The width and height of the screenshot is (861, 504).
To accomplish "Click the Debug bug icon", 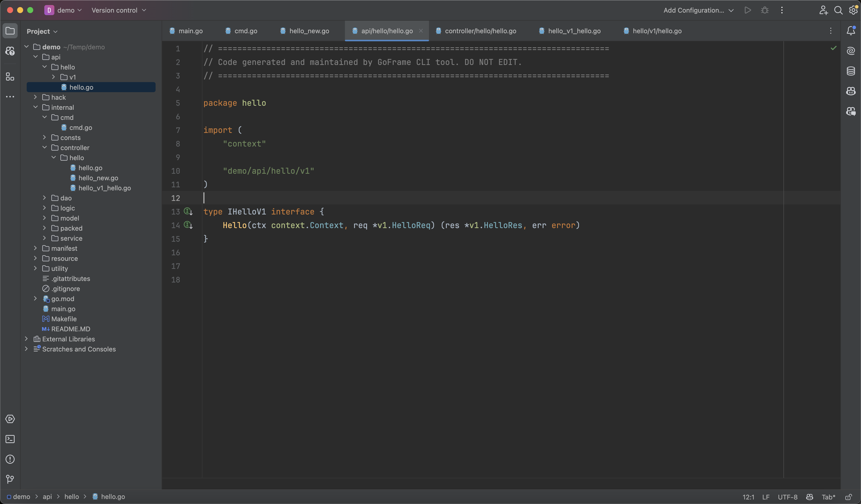I will point(765,10).
